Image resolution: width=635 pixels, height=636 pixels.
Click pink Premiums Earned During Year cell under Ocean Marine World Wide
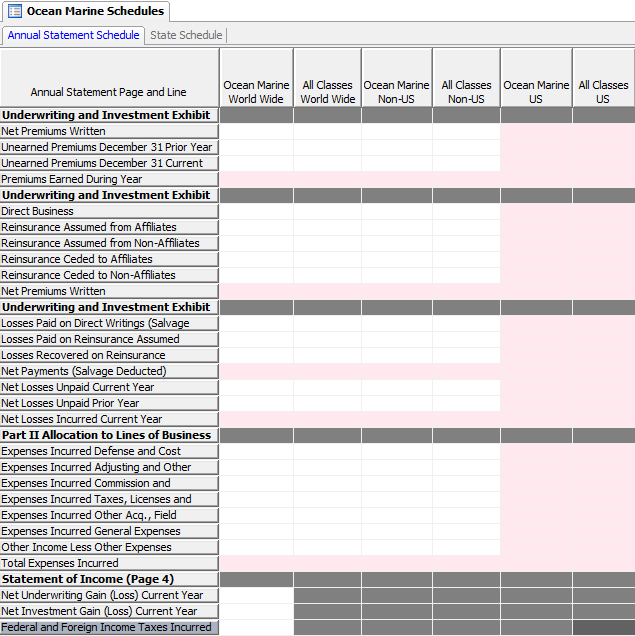point(256,179)
